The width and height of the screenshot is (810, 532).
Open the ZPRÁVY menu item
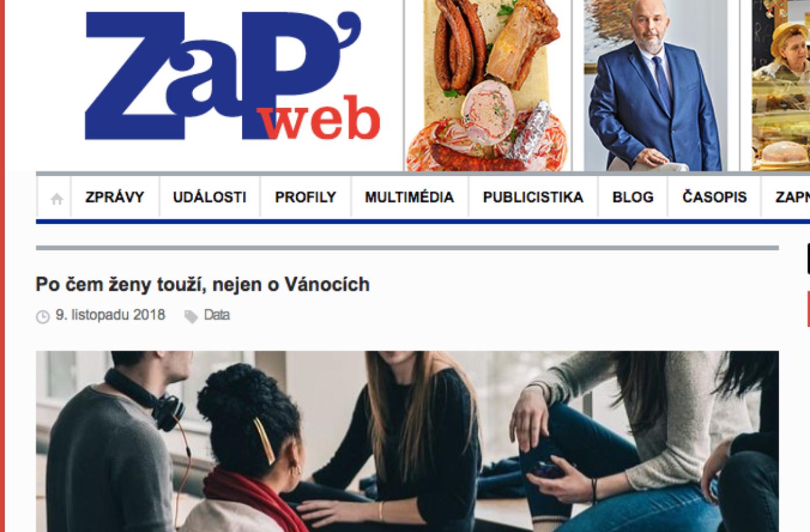(115, 197)
